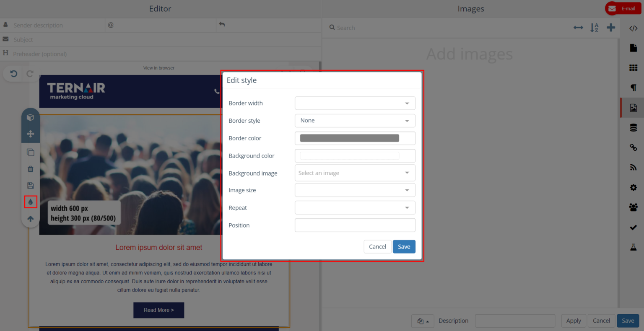Pick the gray Border color swatch
Viewport: 644px width, 331px height.
pyautogui.click(x=350, y=138)
